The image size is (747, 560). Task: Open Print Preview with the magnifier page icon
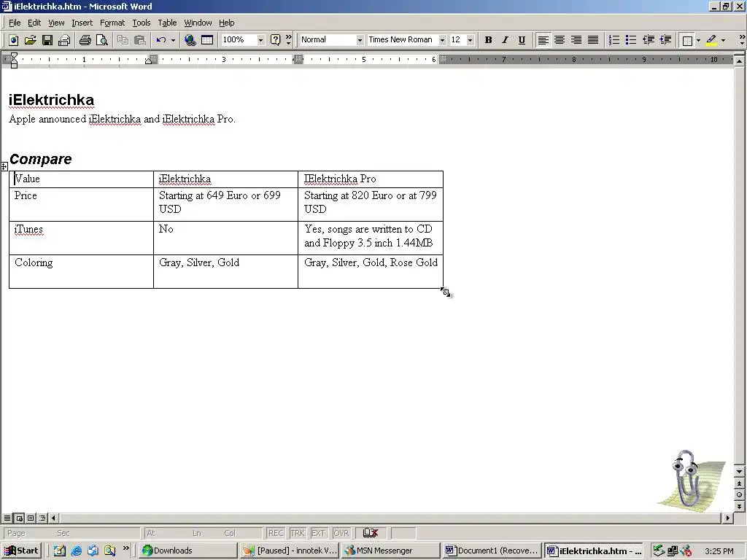tap(102, 40)
